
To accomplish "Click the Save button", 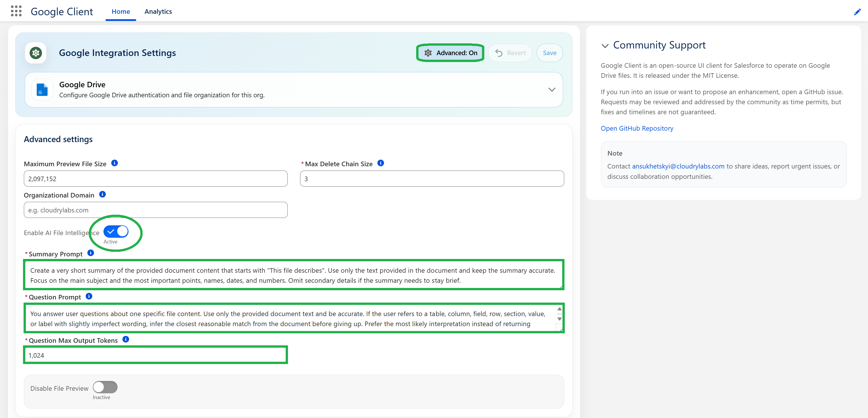I will [x=550, y=53].
